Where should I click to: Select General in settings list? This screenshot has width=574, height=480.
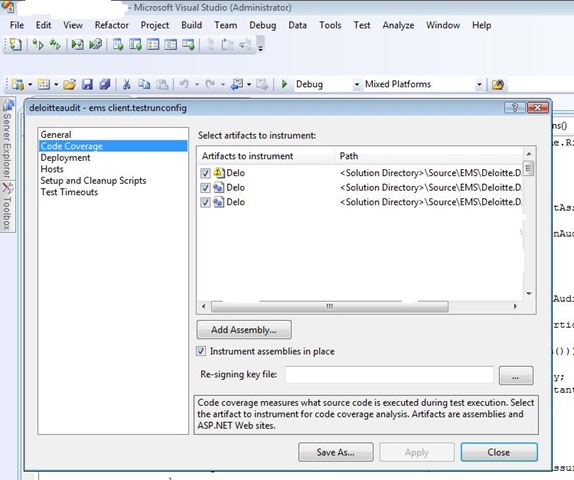pyautogui.click(x=56, y=134)
